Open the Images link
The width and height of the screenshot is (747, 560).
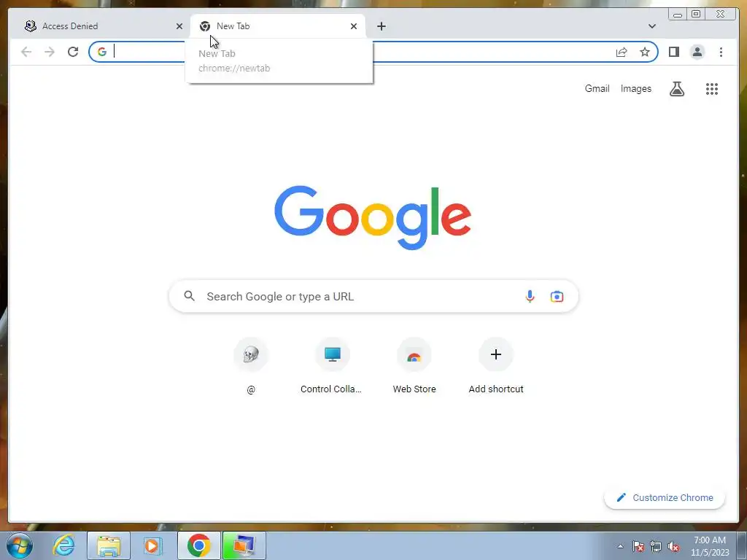tap(635, 88)
